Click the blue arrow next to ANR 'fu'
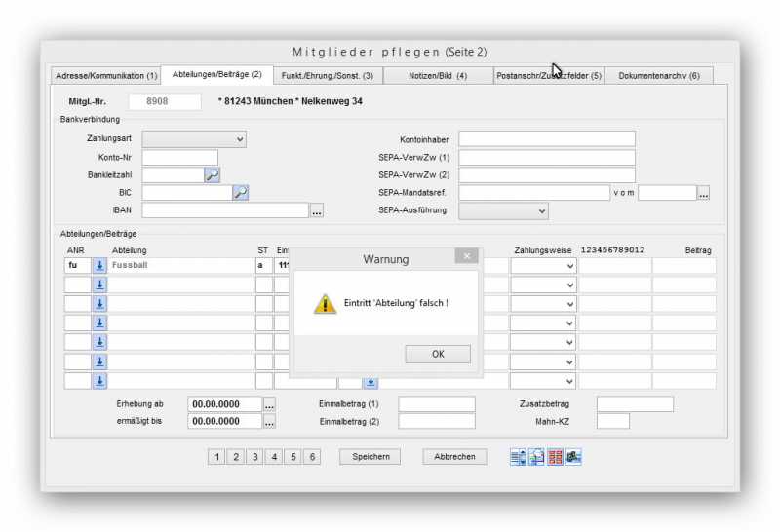The width and height of the screenshot is (780, 532). (99, 265)
